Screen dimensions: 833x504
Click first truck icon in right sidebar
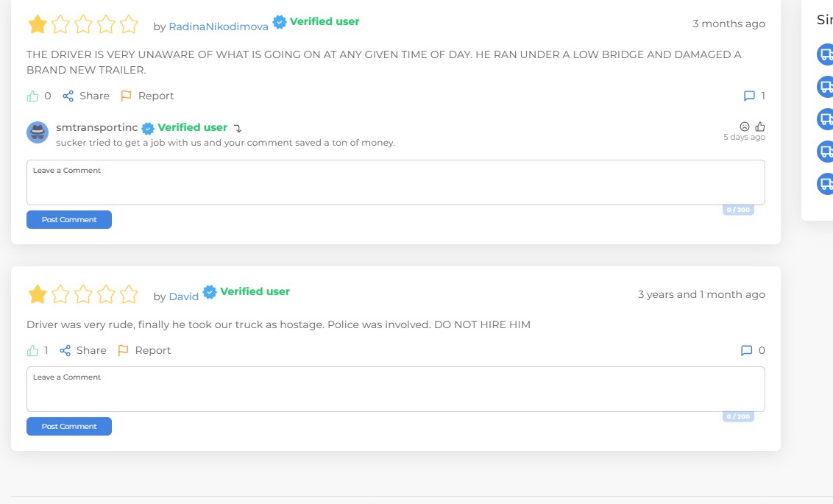click(826, 54)
